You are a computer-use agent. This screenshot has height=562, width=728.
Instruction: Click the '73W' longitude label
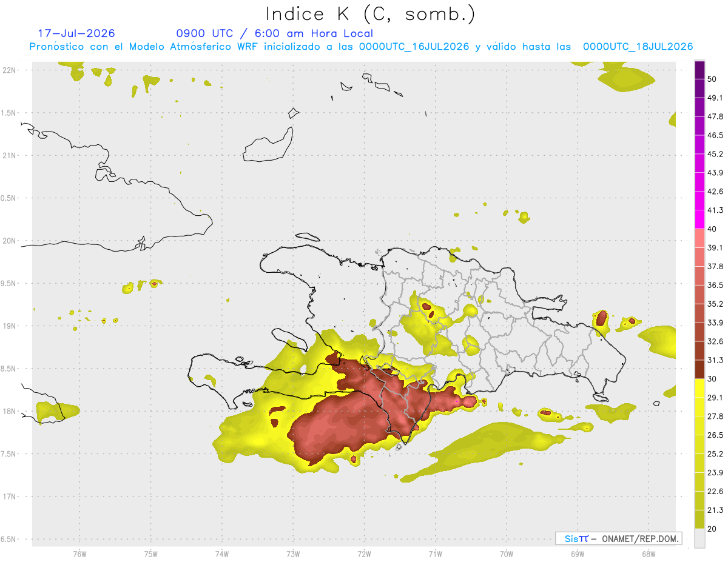[x=293, y=554]
